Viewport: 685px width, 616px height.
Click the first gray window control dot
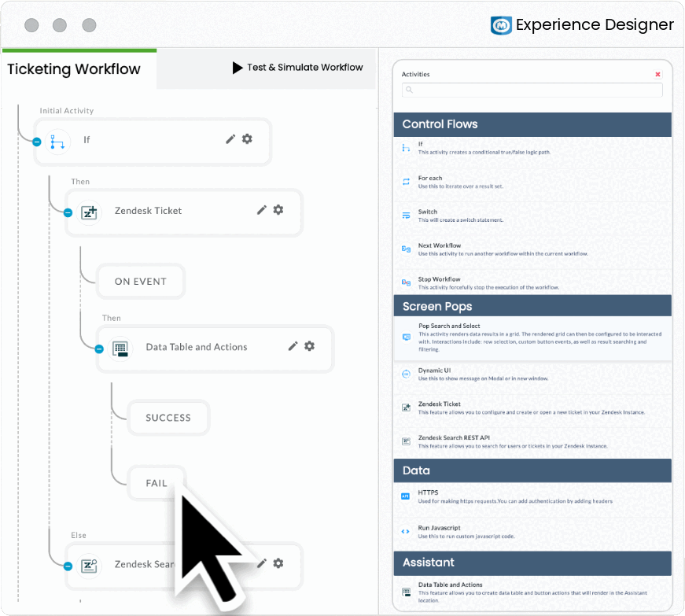[x=31, y=25]
